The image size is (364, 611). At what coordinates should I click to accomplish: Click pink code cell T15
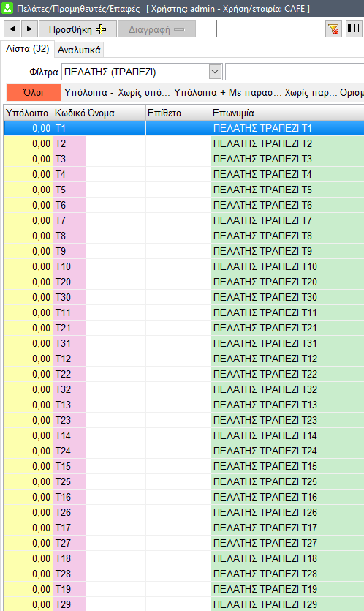(x=69, y=466)
